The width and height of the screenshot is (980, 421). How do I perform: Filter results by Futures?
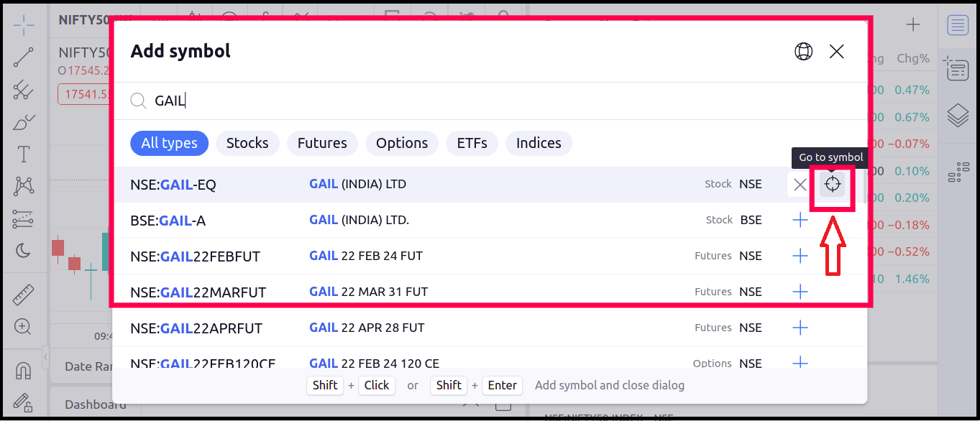coord(322,143)
